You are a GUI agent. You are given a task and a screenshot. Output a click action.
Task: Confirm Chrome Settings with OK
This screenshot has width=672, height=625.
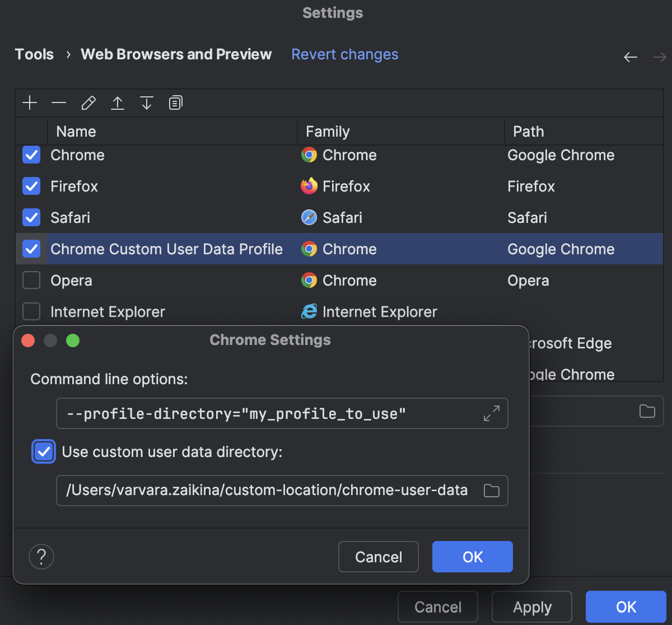[x=472, y=556]
